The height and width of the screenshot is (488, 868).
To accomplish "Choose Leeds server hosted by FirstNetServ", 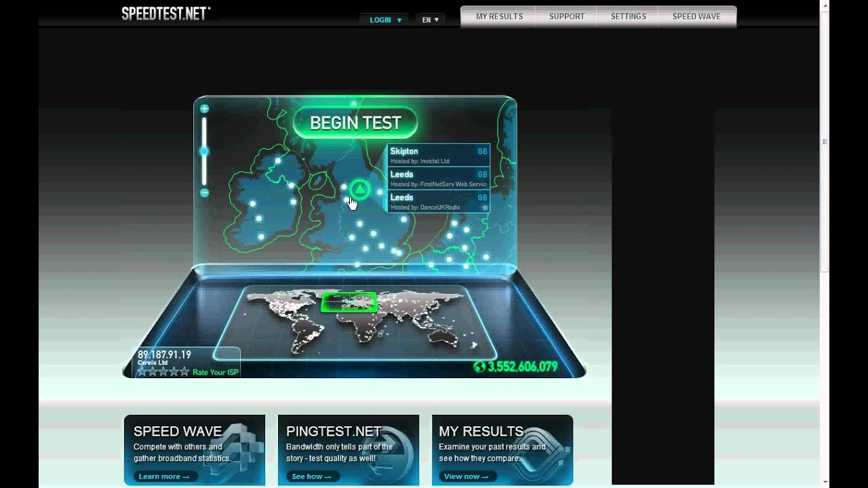I will [x=438, y=179].
